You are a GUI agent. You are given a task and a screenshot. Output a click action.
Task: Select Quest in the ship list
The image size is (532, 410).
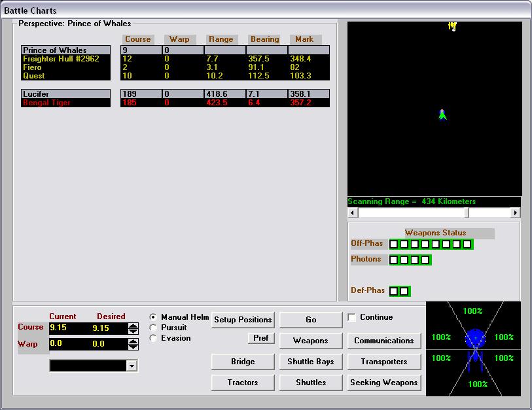coord(66,76)
